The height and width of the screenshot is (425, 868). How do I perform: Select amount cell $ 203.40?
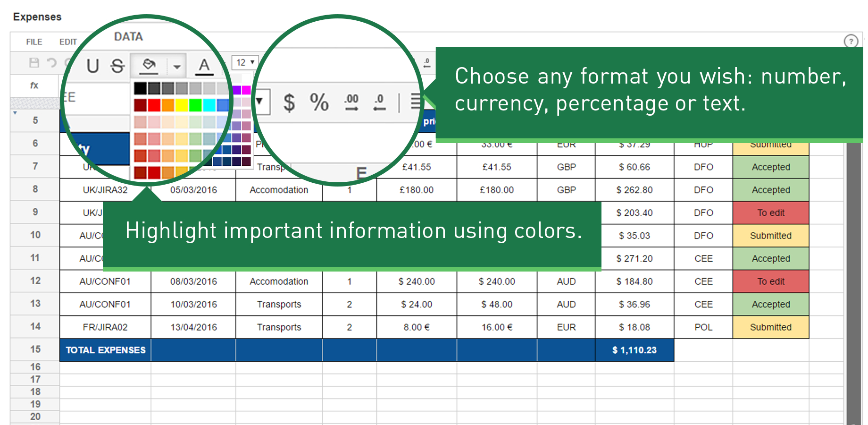(x=634, y=213)
